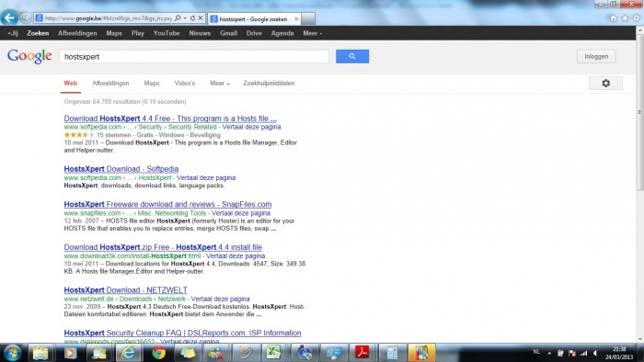Go back with the browser back arrow
Screen dimensions: 644x362
(x=9, y=17)
